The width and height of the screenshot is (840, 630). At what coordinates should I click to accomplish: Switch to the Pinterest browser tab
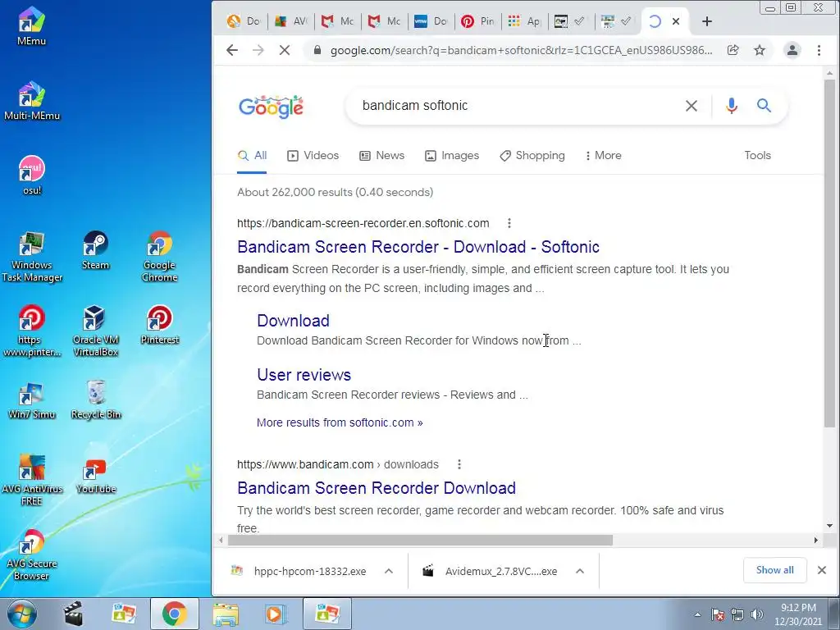click(x=478, y=21)
